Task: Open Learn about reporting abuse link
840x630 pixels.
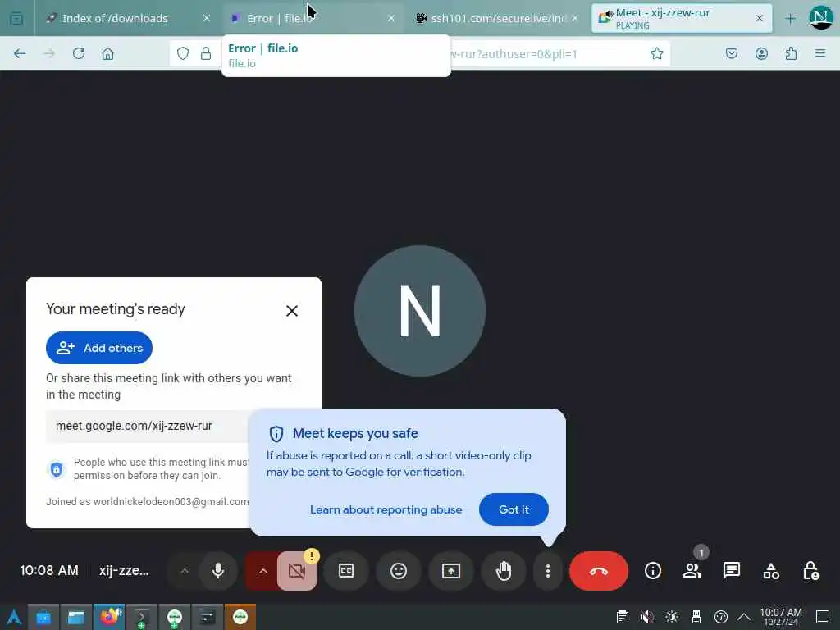Action: coord(386,509)
